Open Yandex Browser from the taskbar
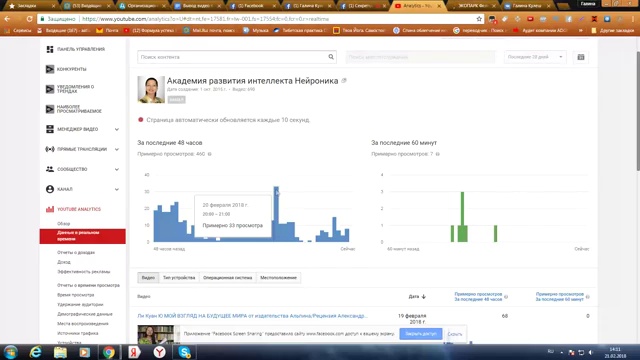Viewport: 640px width, 360px height. (159, 352)
